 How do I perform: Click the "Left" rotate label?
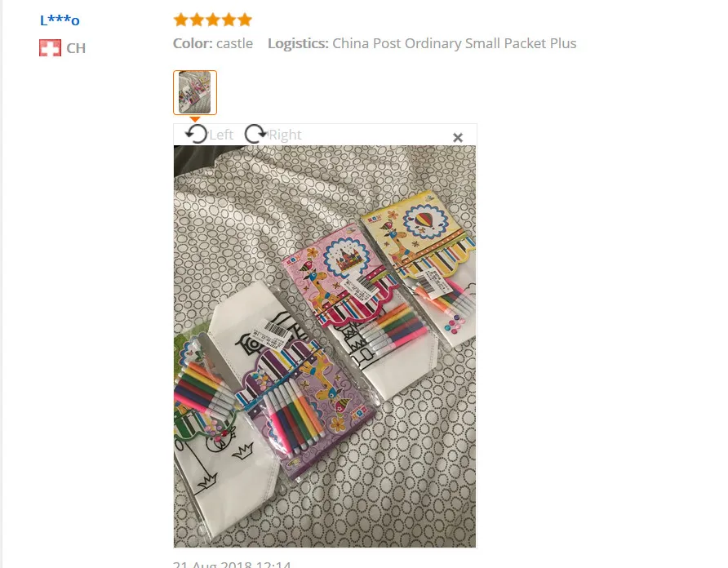tap(221, 135)
